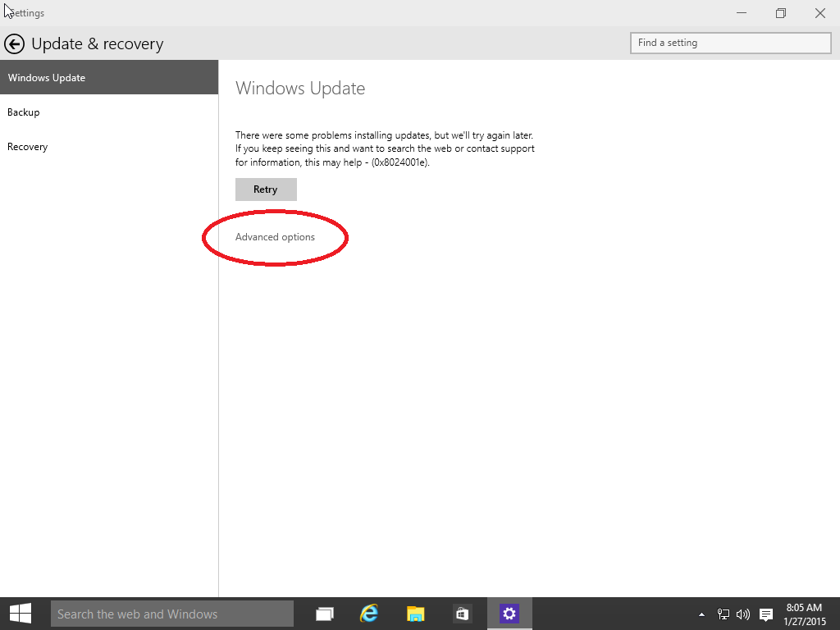Open the Recovery section
Screen dimensions: 840x630
[x=109, y=147]
